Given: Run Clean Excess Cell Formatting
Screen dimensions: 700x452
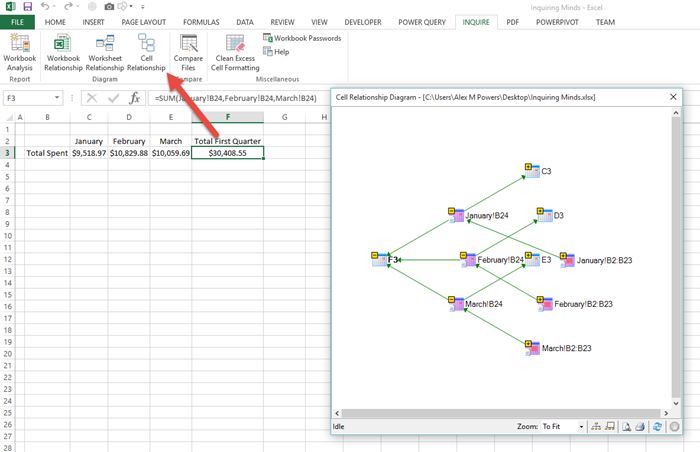Looking at the screenshot, I should [236, 51].
